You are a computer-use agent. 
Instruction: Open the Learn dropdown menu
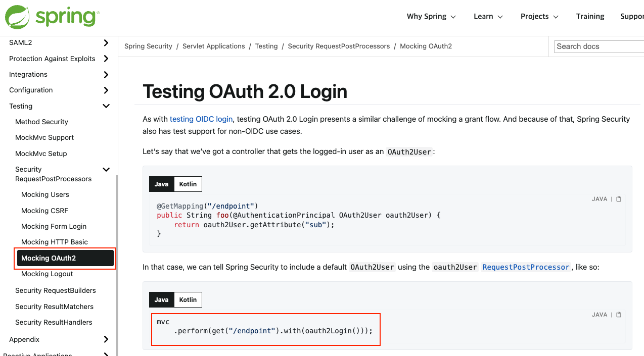(488, 16)
